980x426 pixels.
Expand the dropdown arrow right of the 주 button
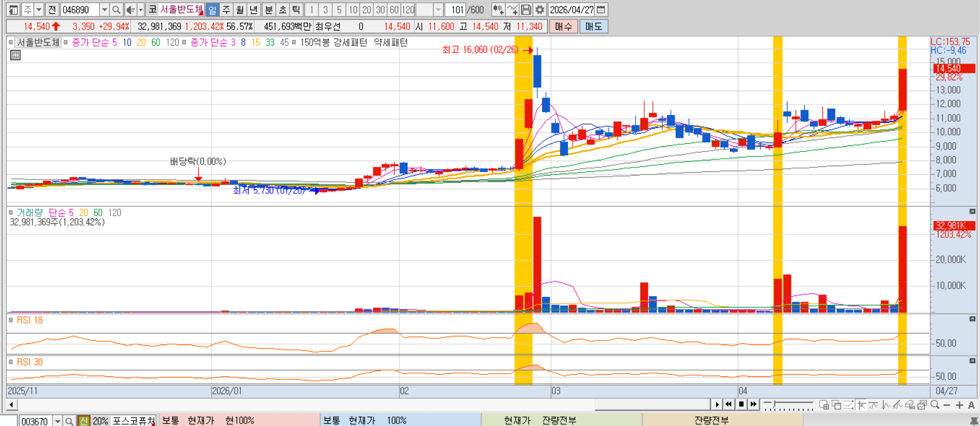click(39, 10)
